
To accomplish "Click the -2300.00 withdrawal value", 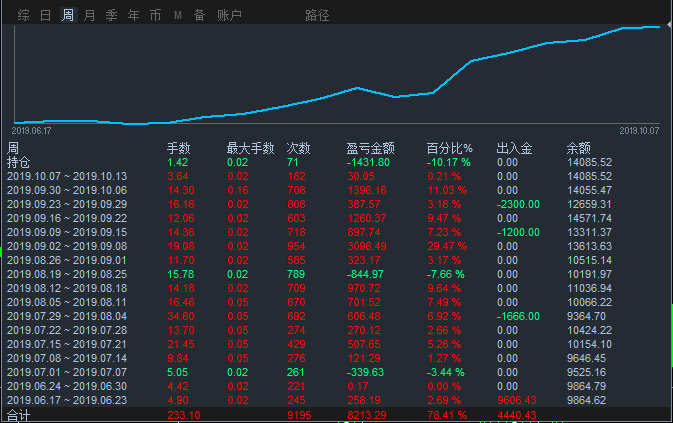I will [x=518, y=204].
